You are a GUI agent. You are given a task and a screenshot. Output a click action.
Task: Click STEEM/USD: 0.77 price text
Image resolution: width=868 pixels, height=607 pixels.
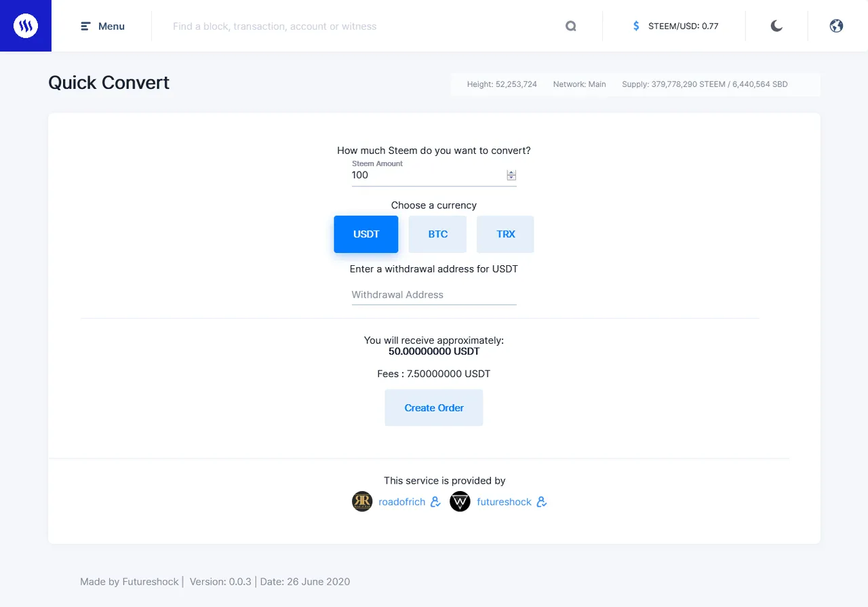point(684,26)
